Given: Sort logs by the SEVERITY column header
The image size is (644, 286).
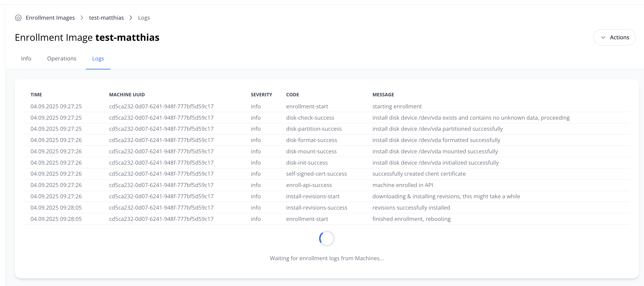Looking at the screenshot, I should [x=261, y=94].
